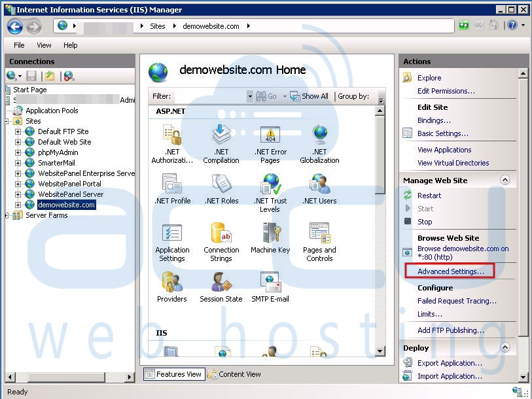This screenshot has width=532, height=399.
Task: Click Browse demowebsite.com on *:80 link
Action: coord(463,252)
